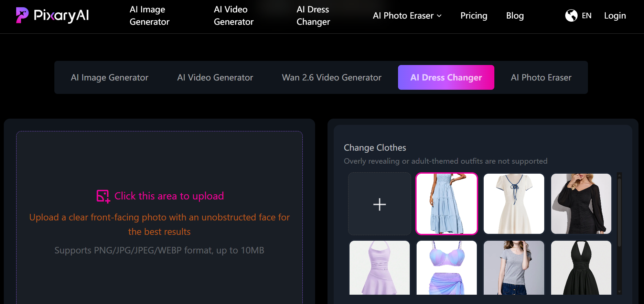This screenshot has height=304, width=644.
Task: Select the lilac halter mini dress
Action: 379,268
